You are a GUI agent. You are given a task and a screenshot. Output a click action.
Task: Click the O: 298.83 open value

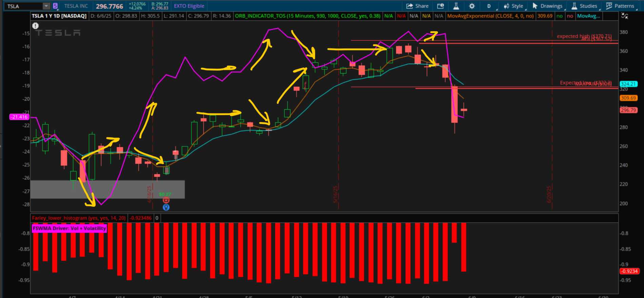(x=126, y=16)
